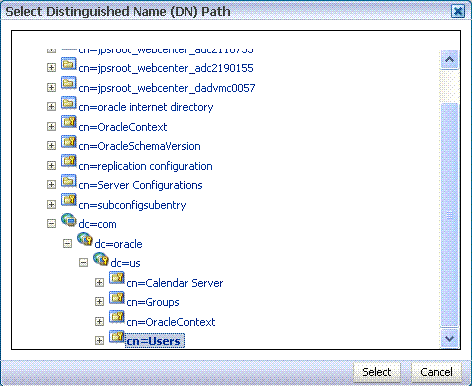Screen dimensions: 472x386
Task: Expand cn=Server Configurations node
Action: tap(51, 185)
